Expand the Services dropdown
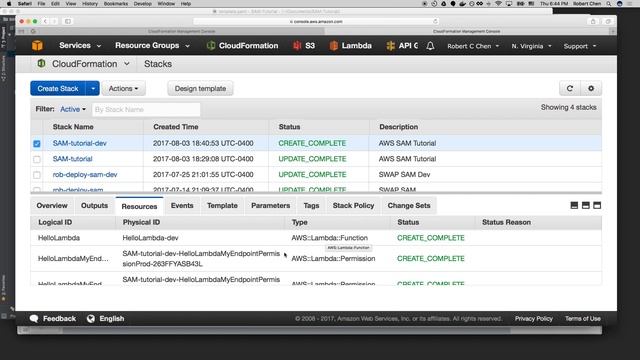The image size is (640, 360). click(x=80, y=46)
